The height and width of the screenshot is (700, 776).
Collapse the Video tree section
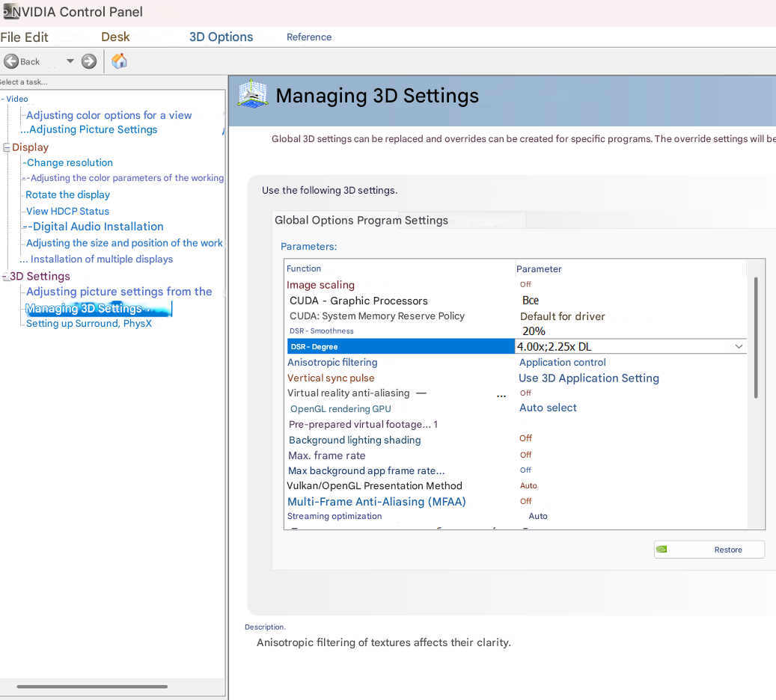click(3, 99)
